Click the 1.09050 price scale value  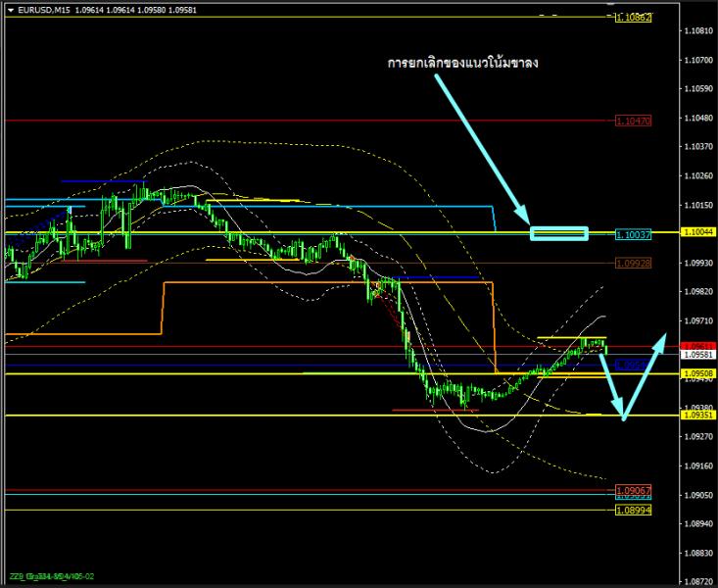(x=698, y=495)
